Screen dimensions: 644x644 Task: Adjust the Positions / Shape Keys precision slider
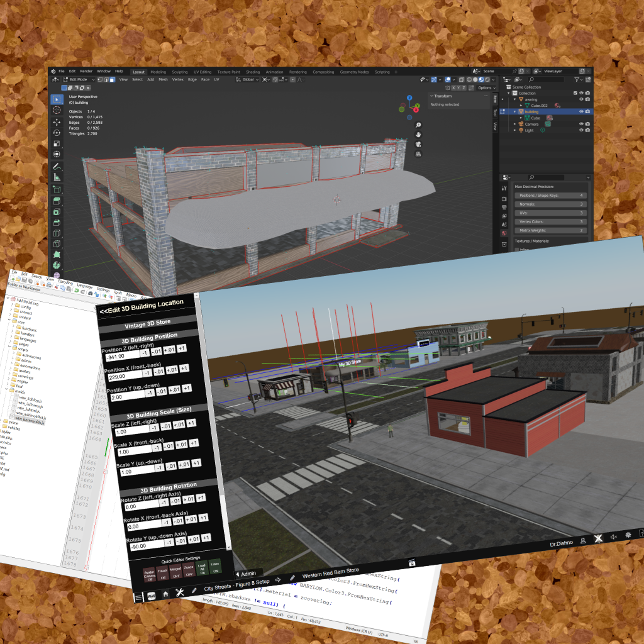click(550, 196)
